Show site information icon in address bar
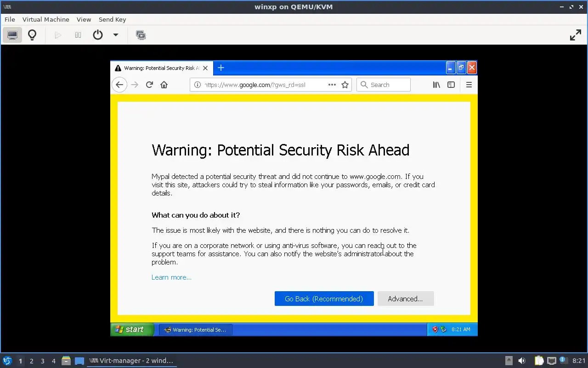This screenshot has height=368, width=588. (x=197, y=85)
